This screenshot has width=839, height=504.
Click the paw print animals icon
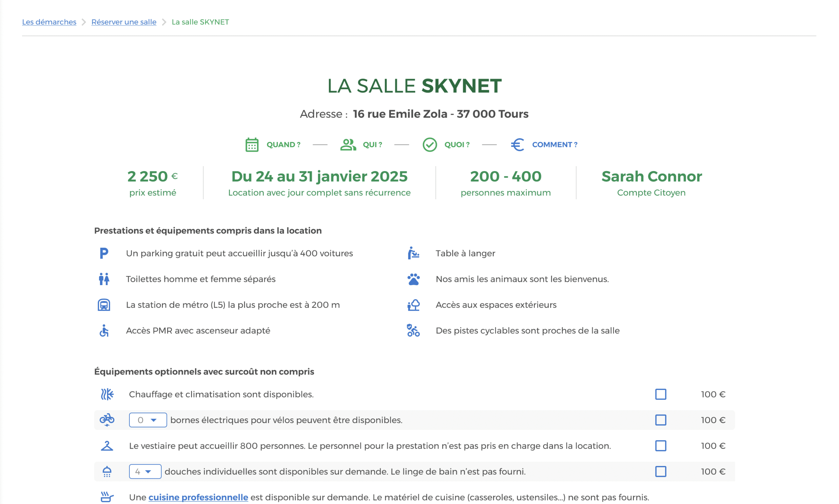[413, 279]
